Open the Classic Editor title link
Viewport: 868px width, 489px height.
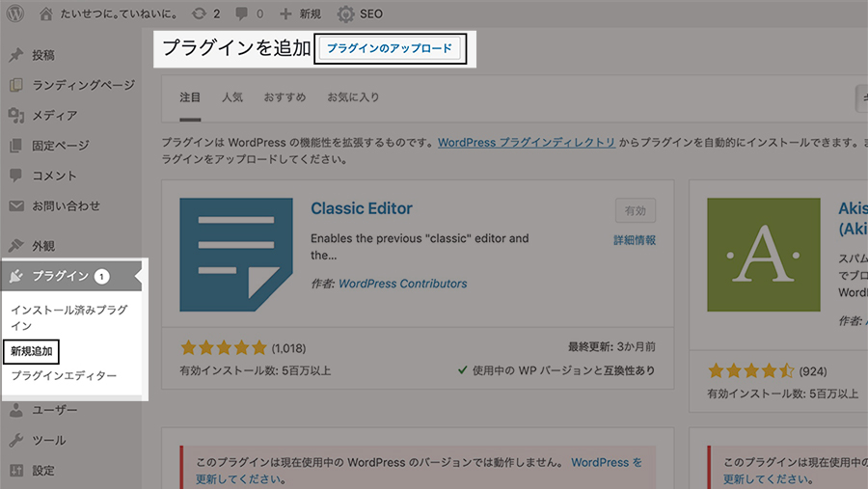[x=362, y=208]
